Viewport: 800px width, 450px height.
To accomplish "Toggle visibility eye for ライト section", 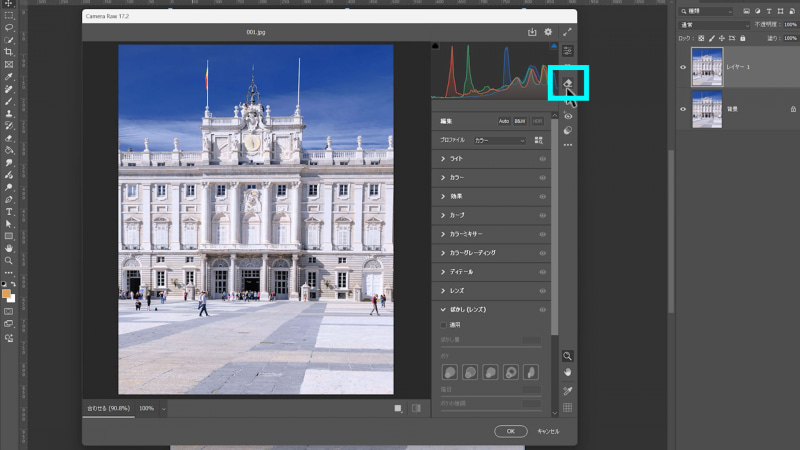I will click(542, 159).
